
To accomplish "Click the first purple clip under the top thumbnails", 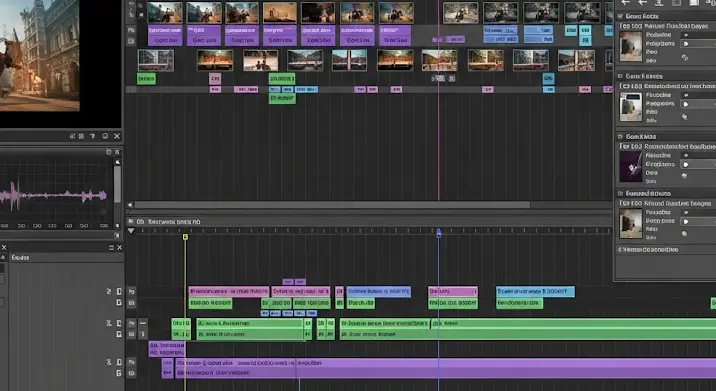I will click(165, 36).
